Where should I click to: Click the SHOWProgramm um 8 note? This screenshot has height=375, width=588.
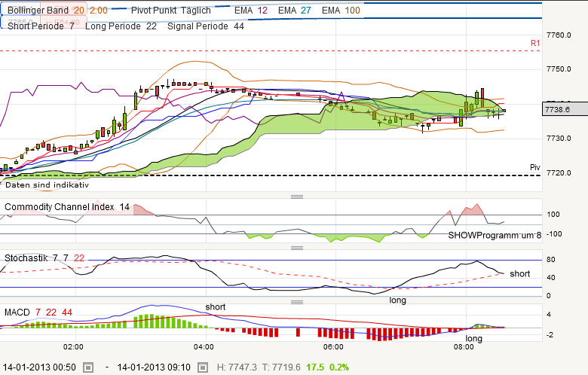pyautogui.click(x=495, y=235)
